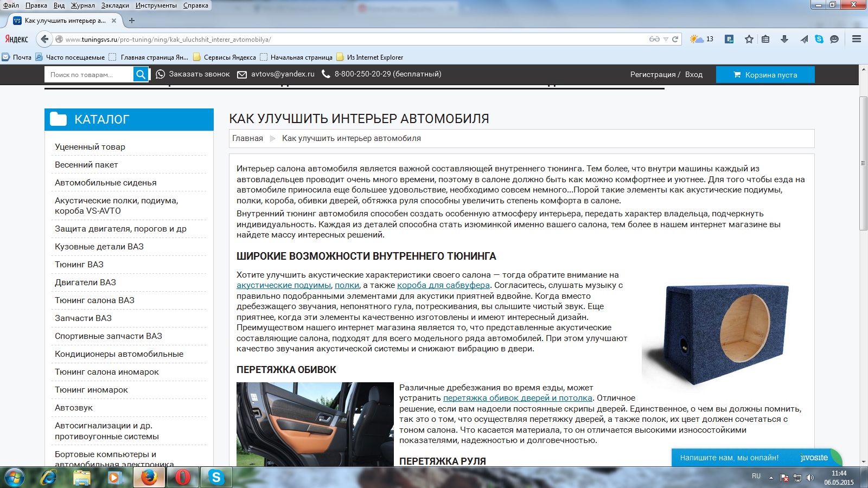Follow перетяжка обивок дверей и потолка link

click(x=518, y=398)
